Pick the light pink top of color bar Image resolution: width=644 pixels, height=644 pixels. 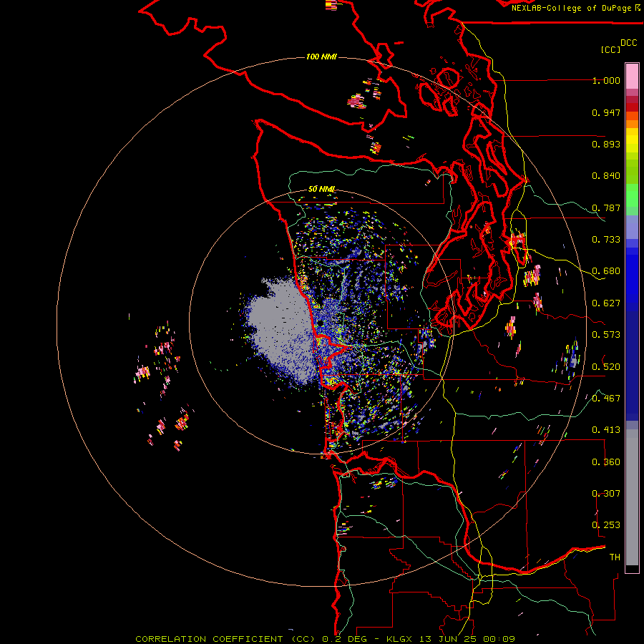(x=632, y=76)
